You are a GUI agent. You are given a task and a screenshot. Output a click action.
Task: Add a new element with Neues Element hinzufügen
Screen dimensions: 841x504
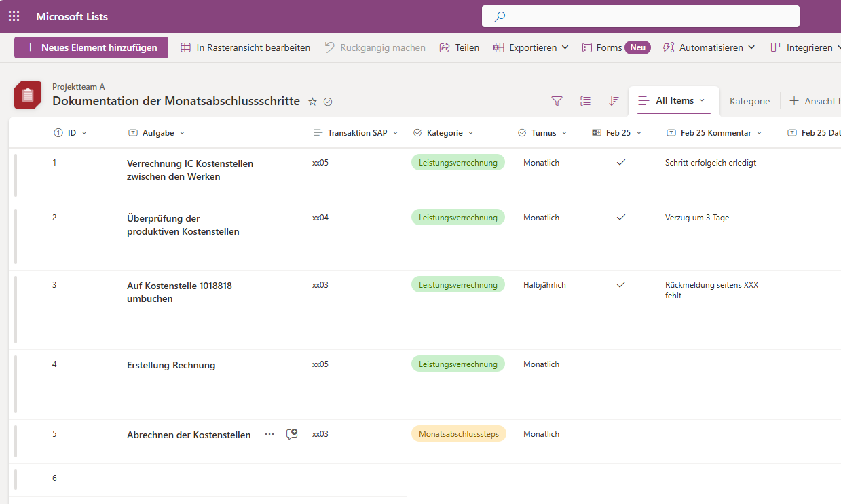[91, 47]
